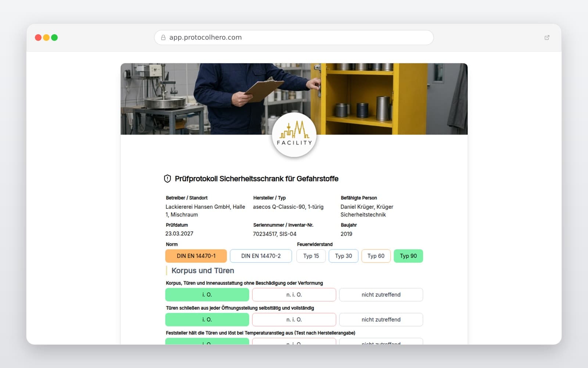Screen dimensions: 588x368
Task: Choose fire resistance Typ 90
Action: 408,256
